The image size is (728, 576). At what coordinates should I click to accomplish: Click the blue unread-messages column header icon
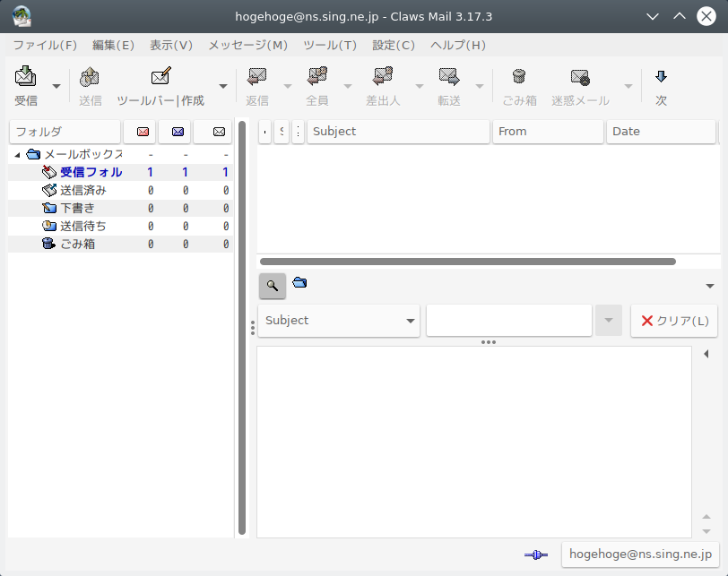coord(178,132)
